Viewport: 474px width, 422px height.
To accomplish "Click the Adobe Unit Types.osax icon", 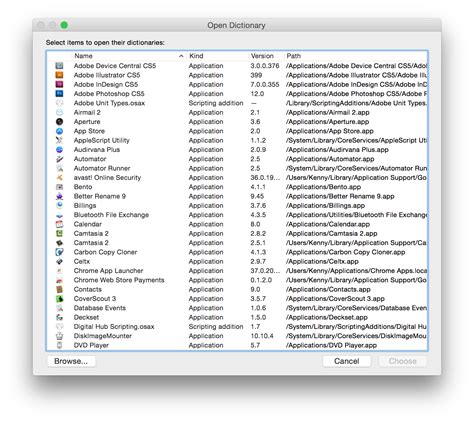I will (x=59, y=103).
